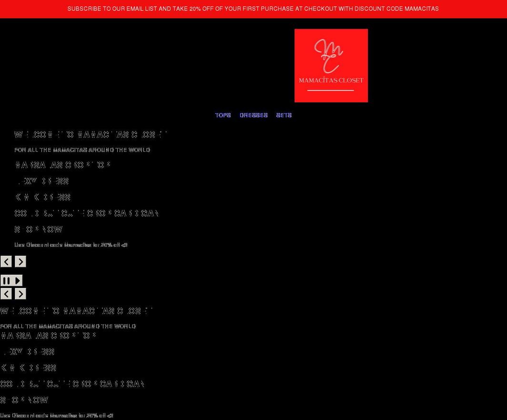Click the next-slide arrow above the pause button
507x420 pixels.
(20, 261)
